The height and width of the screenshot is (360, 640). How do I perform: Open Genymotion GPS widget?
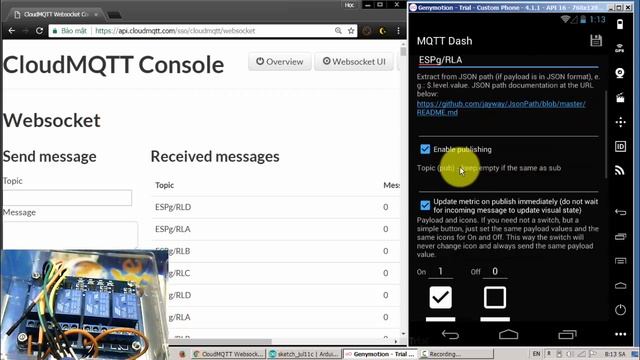[x=620, y=48]
